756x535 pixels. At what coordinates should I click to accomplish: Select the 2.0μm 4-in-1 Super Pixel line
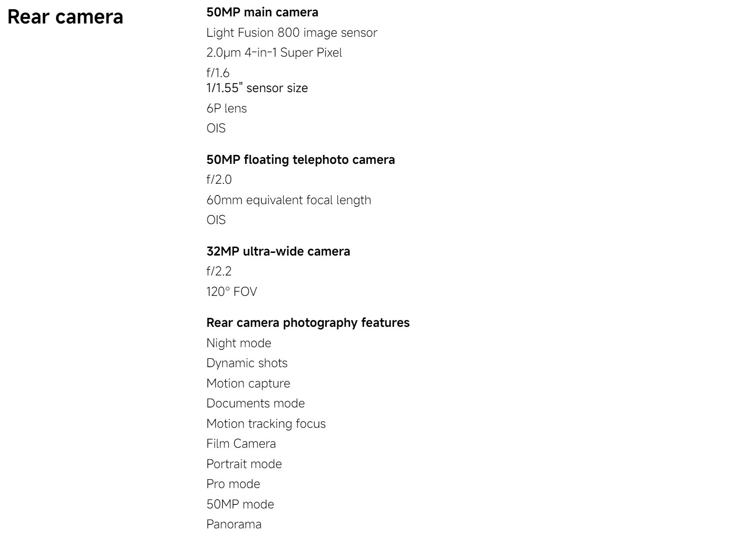(274, 53)
